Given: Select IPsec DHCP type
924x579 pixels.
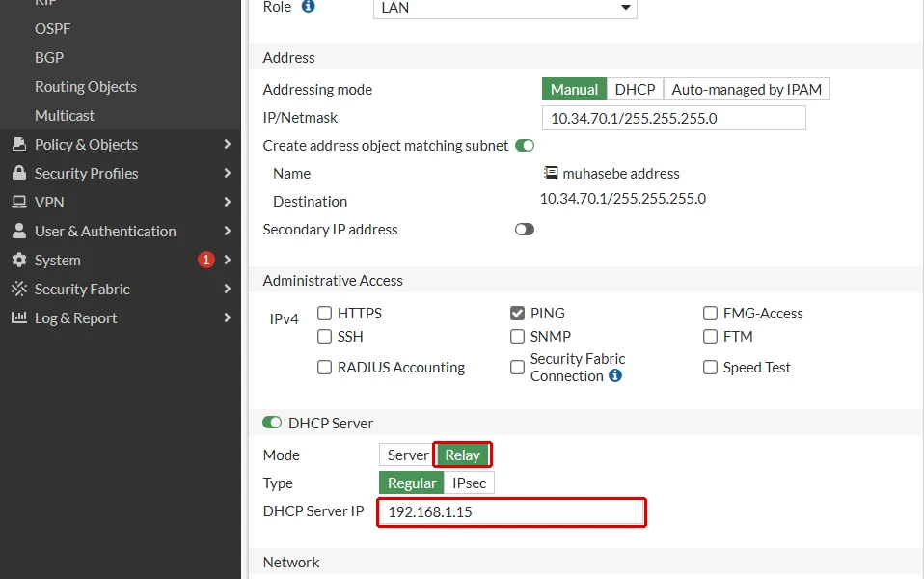Looking at the screenshot, I should tap(469, 482).
